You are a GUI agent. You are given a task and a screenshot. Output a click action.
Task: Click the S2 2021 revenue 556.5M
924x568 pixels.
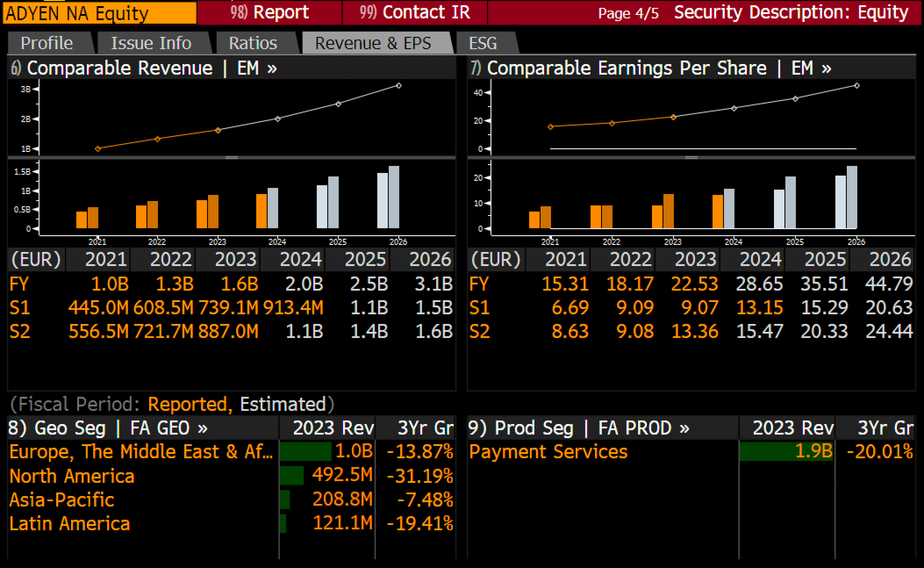coord(98,331)
